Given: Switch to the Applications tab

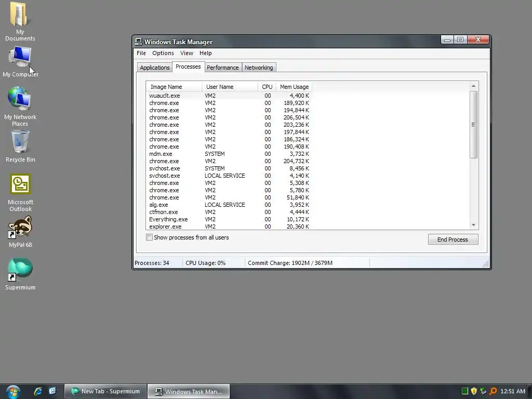Looking at the screenshot, I should point(155,68).
